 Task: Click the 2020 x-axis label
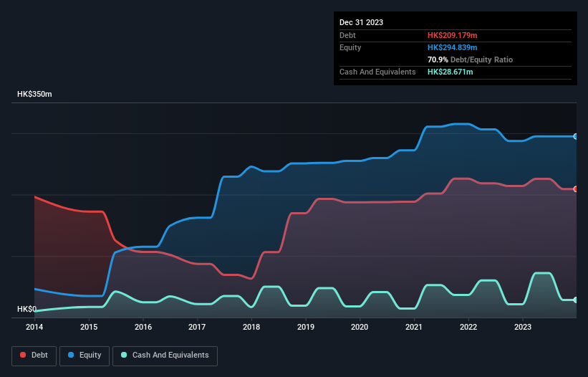[360, 327]
